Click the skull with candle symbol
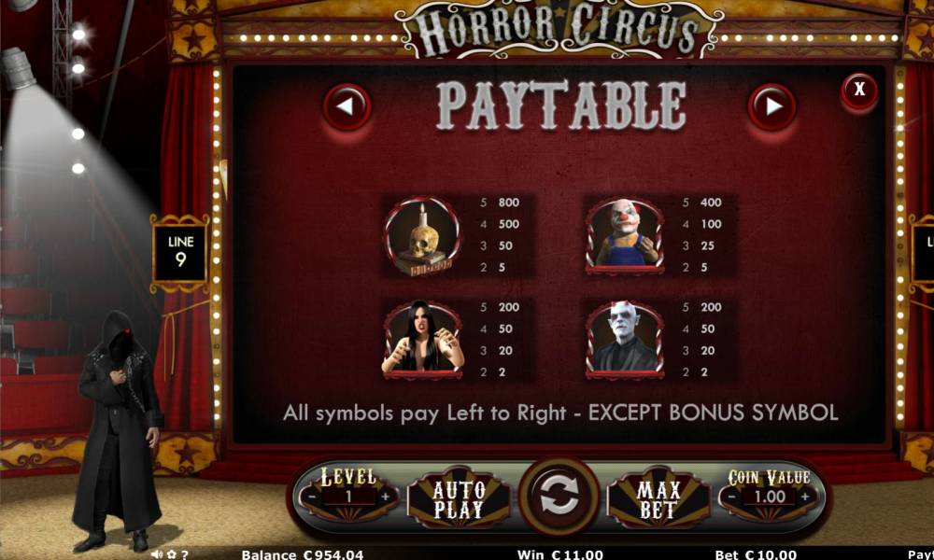 pos(423,235)
